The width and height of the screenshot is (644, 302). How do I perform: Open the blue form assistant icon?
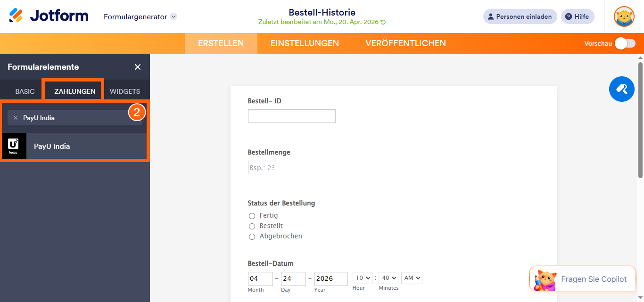click(621, 89)
